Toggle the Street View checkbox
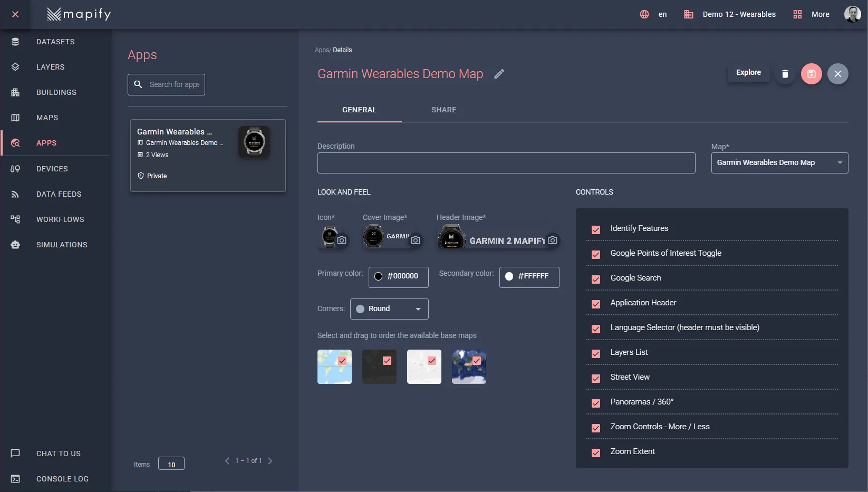This screenshot has height=492, width=868. (x=596, y=379)
